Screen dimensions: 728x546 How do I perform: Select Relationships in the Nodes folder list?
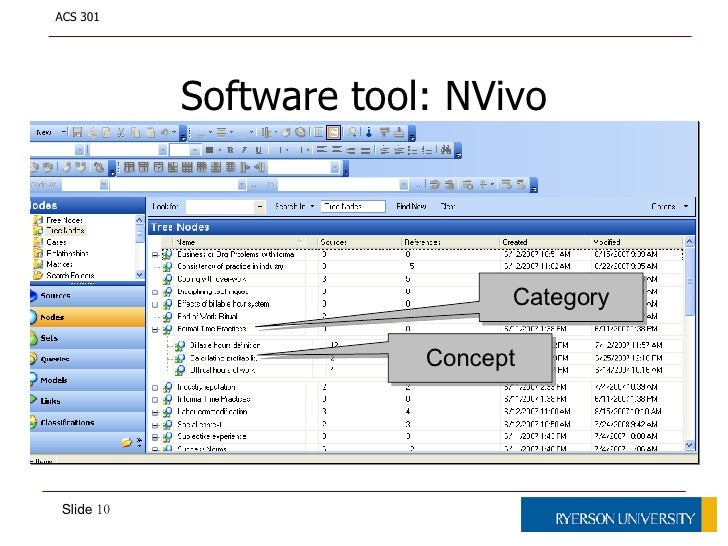67,253
